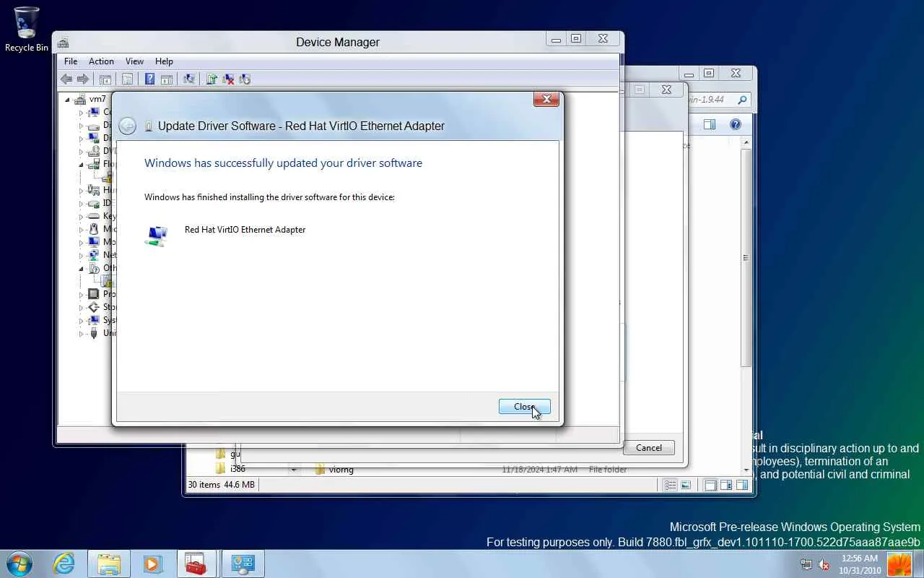Click Show/Hide Console Tree toolbar icon
The image size is (924, 578).
point(105,79)
